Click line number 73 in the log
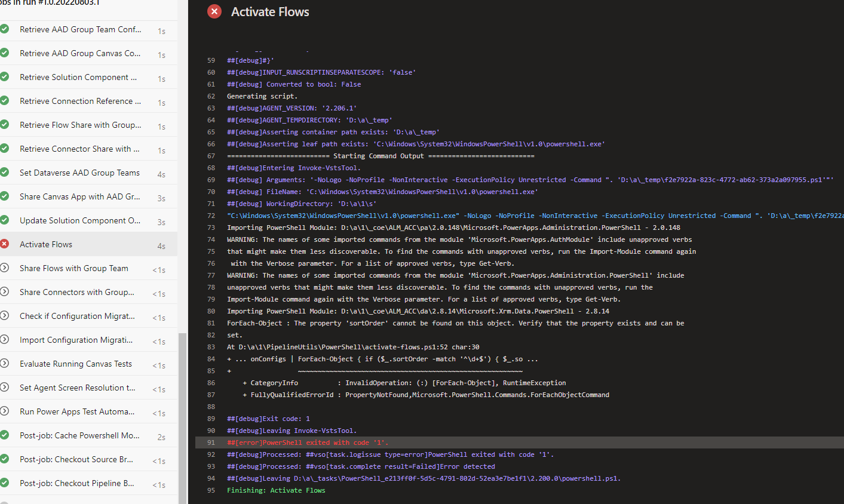The height and width of the screenshot is (504, 844). click(x=211, y=228)
